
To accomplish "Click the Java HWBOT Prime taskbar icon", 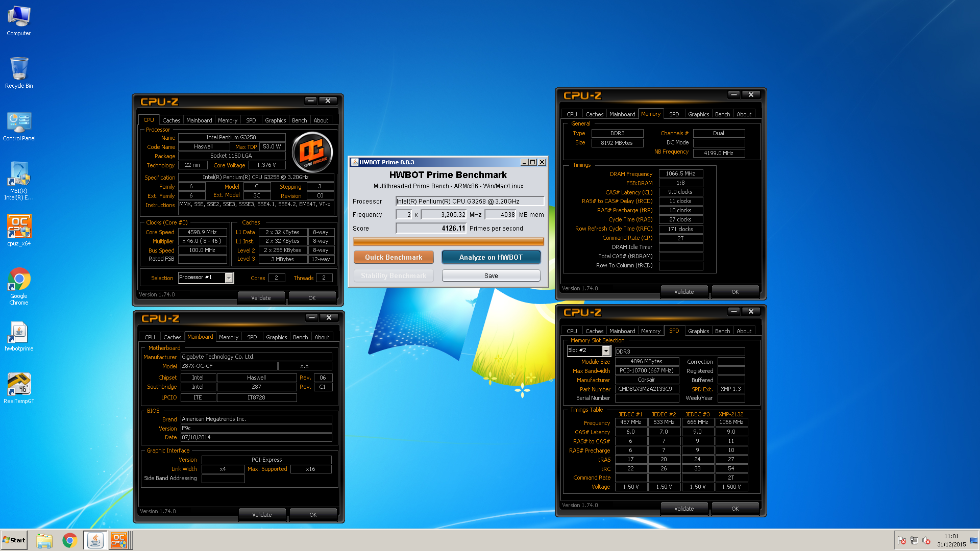I will (95, 540).
